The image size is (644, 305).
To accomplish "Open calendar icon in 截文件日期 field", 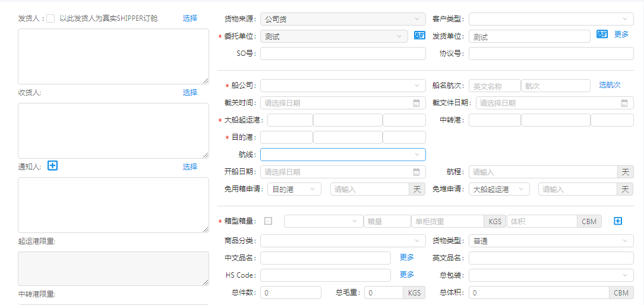I will point(624,103).
